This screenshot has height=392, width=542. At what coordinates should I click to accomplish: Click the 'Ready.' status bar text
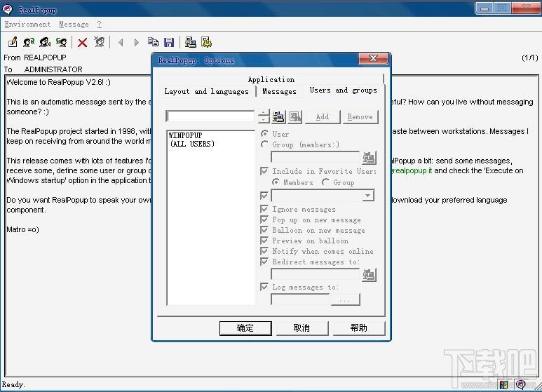(13, 384)
